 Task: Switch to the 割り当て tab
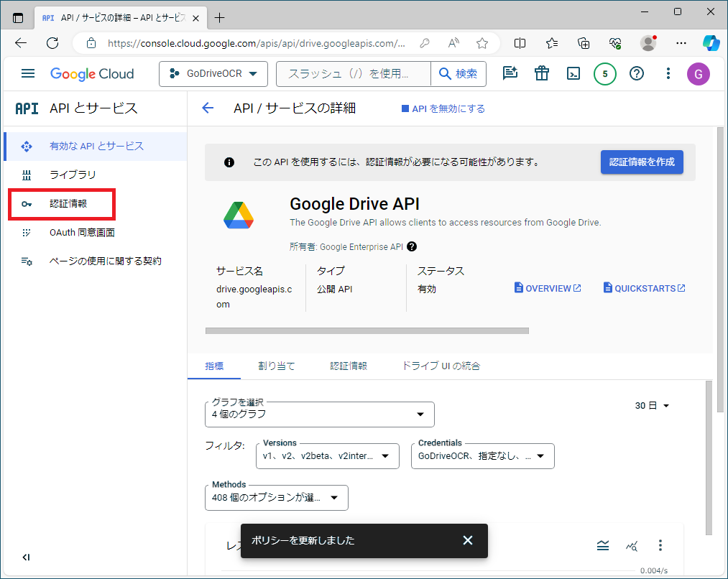coord(277,366)
